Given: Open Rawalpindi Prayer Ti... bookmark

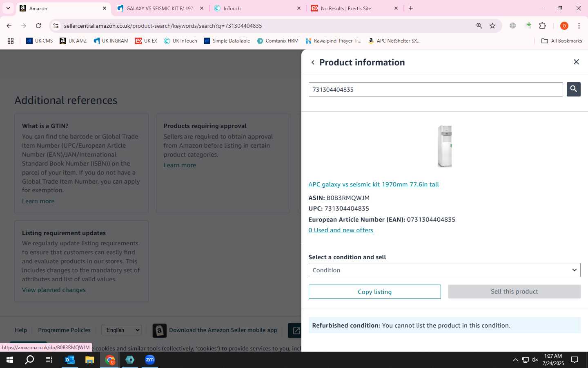Looking at the screenshot, I should (x=333, y=41).
